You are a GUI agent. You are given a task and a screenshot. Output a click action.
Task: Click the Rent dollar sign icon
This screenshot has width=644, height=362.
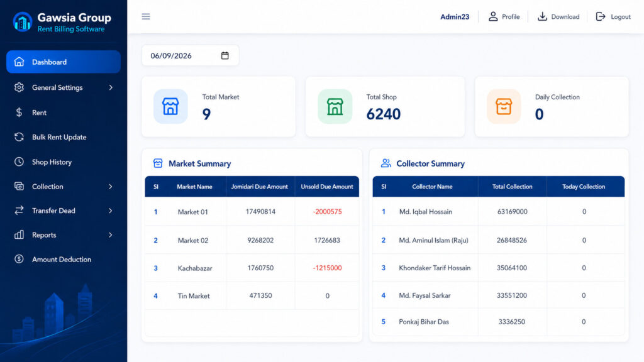19,112
